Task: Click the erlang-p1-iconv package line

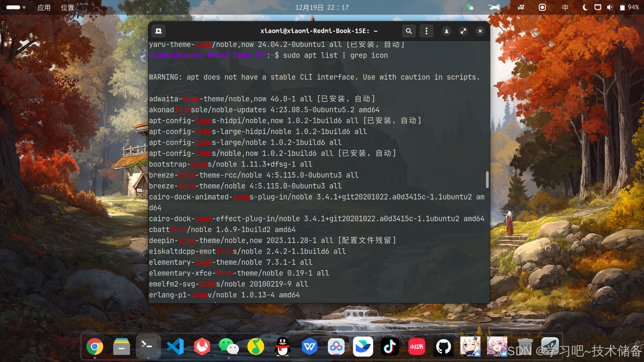Action: pyautogui.click(x=224, y=295)
